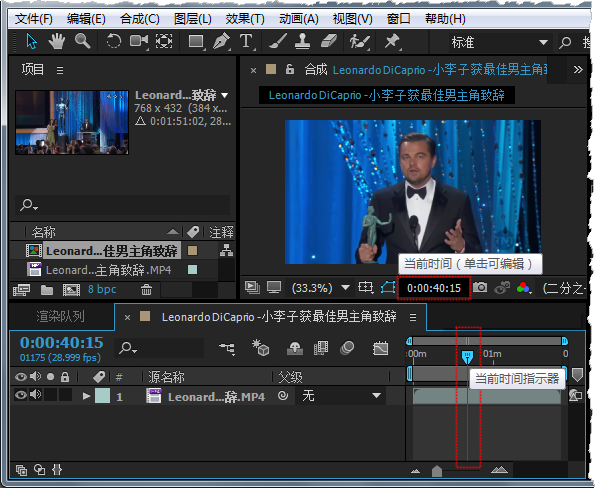Click the timeline search field
Viewport: 595px width, 488px height.
tap(159, 348)
